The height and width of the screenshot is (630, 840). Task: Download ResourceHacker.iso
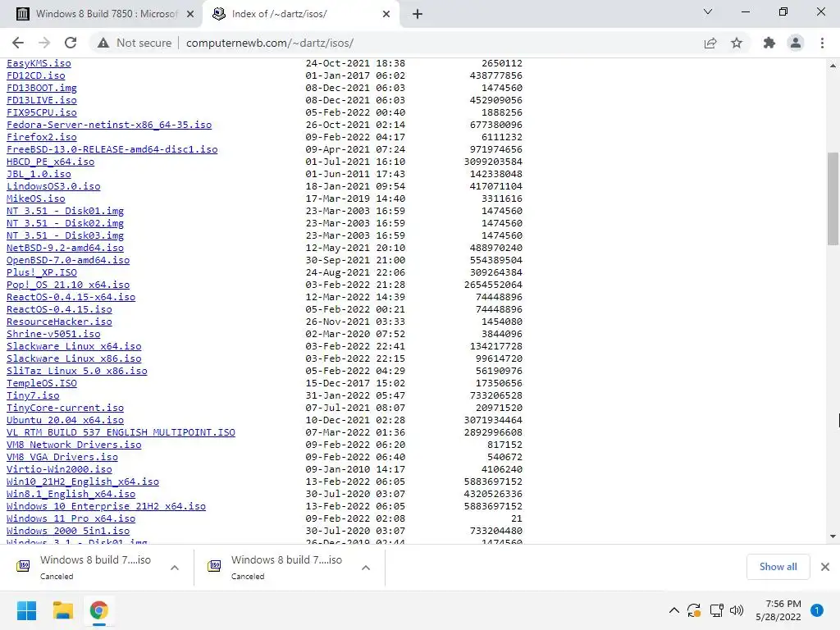point(59,322)
